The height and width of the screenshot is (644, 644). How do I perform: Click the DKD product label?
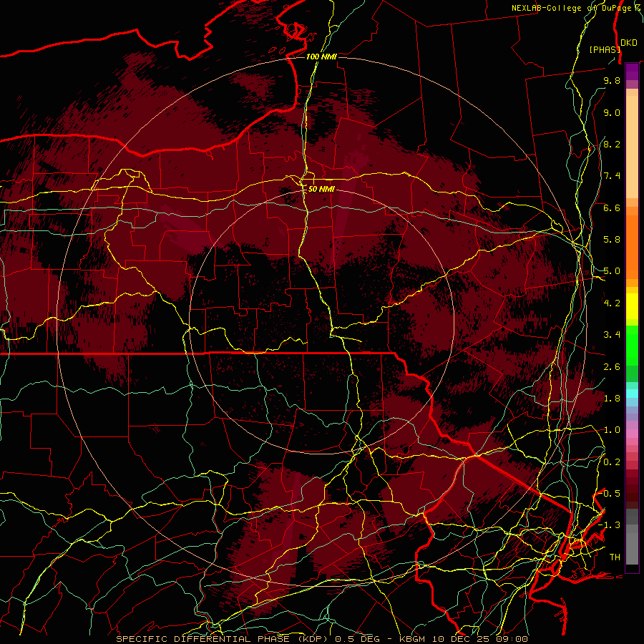[629, 42]
